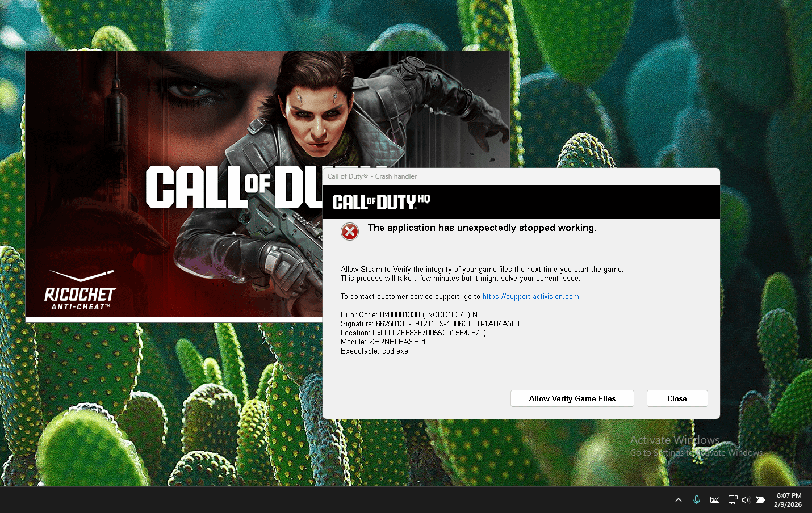The width and height of the screenshot is (812, 513).
Task: Click the Call of Duty splash image
Action: click(x=170, y=142)
